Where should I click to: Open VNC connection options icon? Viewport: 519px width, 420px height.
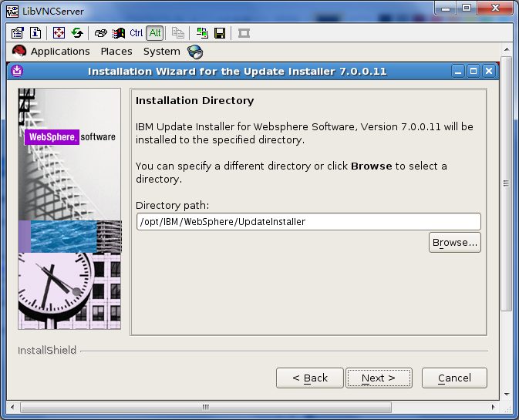[19, 33]
